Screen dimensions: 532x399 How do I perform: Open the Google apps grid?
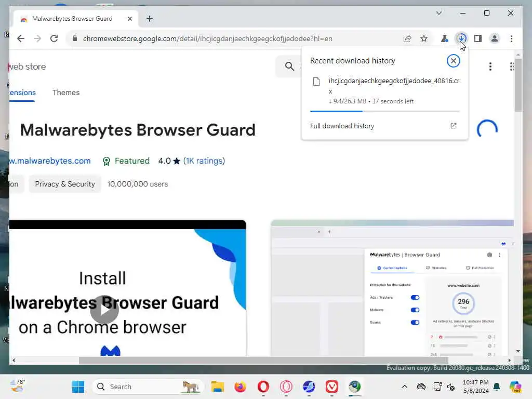click(511, 66)
